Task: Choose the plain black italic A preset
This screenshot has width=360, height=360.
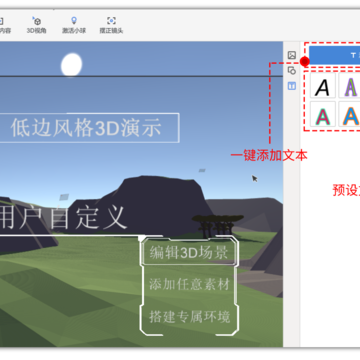Action: point(323,85)
